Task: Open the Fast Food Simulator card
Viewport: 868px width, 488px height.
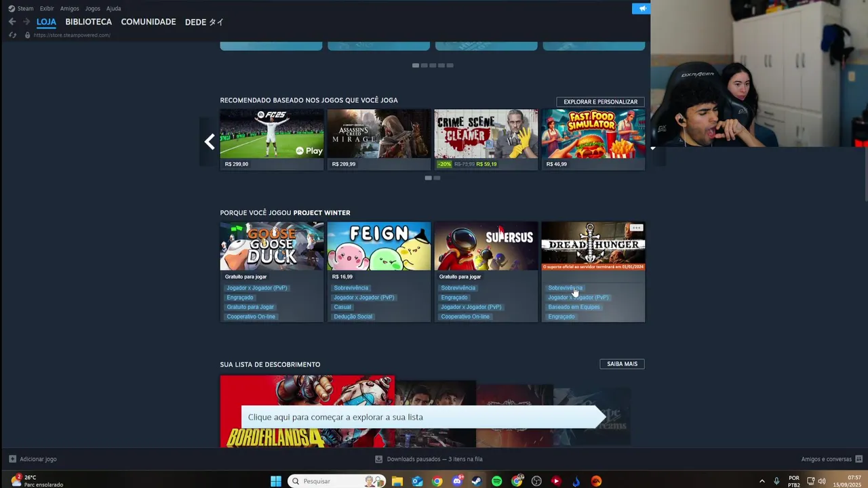Action: click(x=593, y=140)
